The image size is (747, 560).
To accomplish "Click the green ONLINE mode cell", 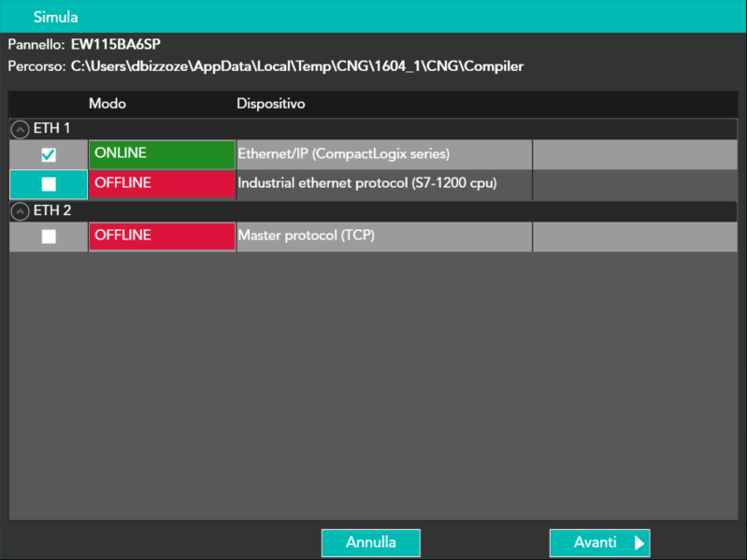I will [162, 154].
